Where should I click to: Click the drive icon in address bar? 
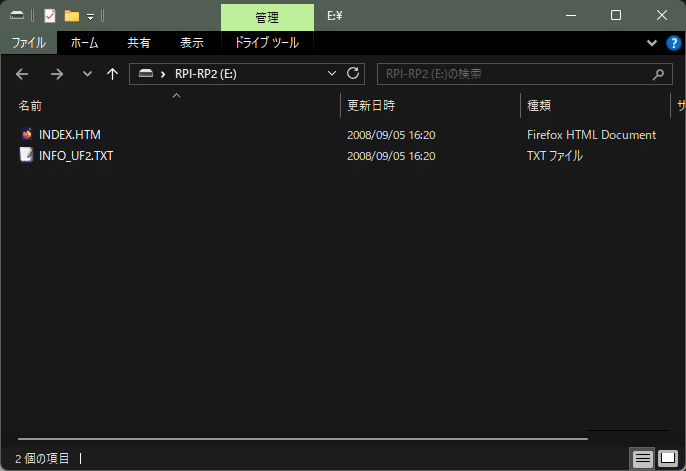(146, 73)
